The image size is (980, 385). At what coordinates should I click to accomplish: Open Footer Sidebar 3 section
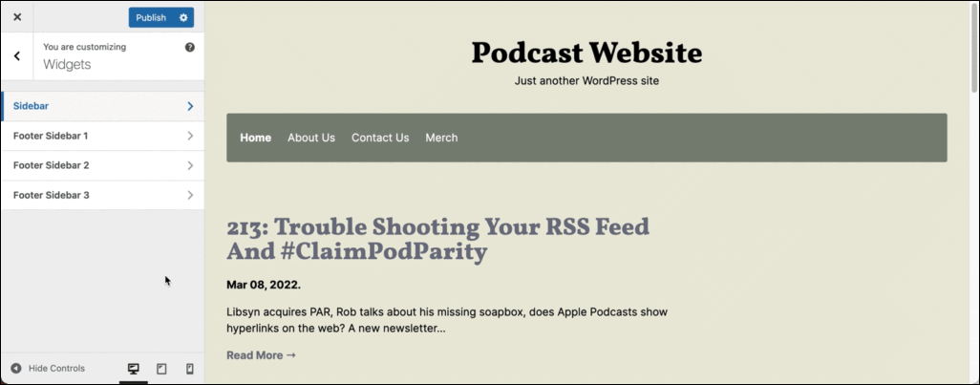102,195
